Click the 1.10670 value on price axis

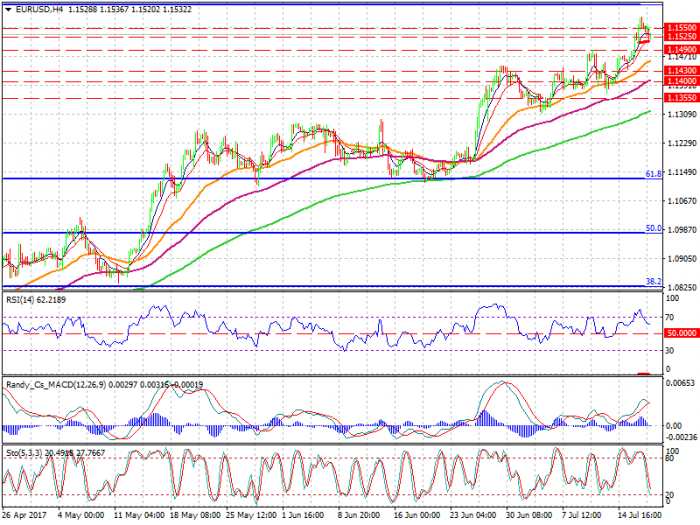tap(682, 201)
